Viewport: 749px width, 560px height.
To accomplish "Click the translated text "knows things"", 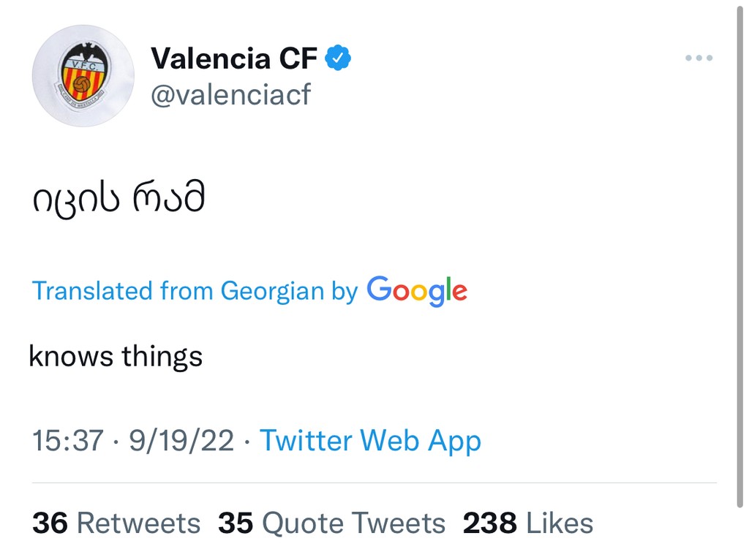I will [x=116, y=357].
